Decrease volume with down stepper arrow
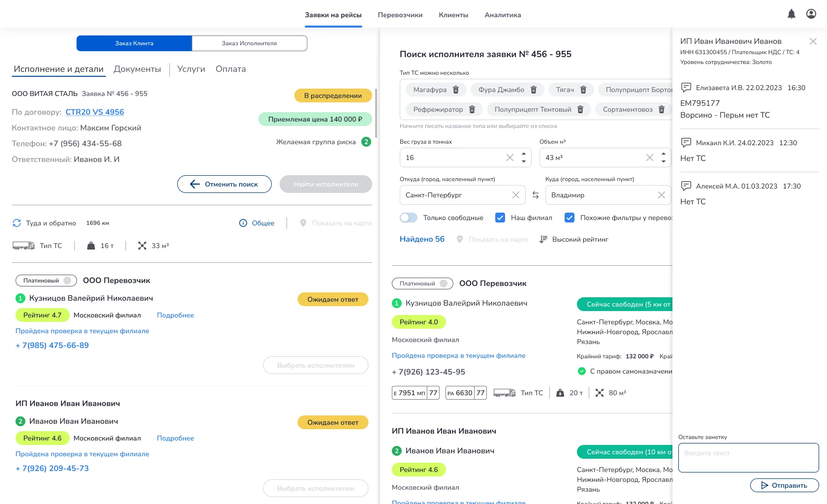 coord(664,161)
